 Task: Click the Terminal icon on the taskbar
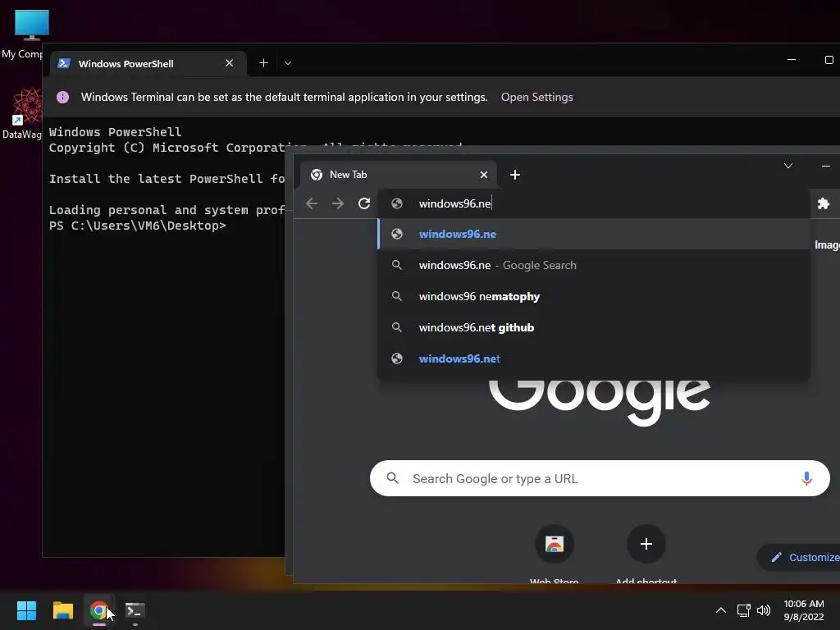135,610
